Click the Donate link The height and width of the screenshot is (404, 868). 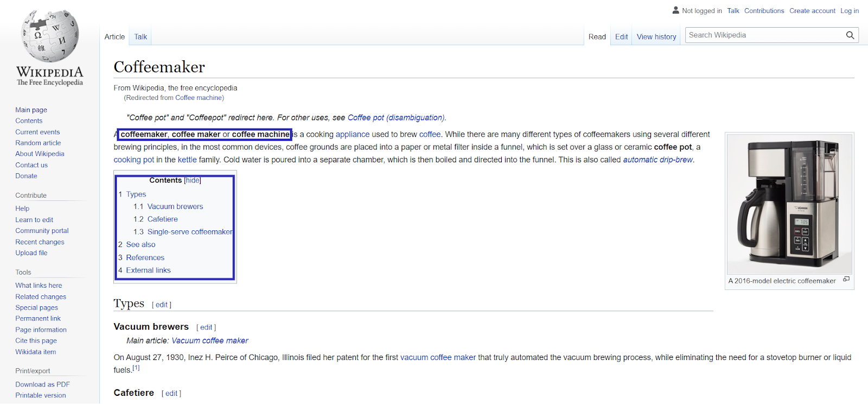pos(26,176)
